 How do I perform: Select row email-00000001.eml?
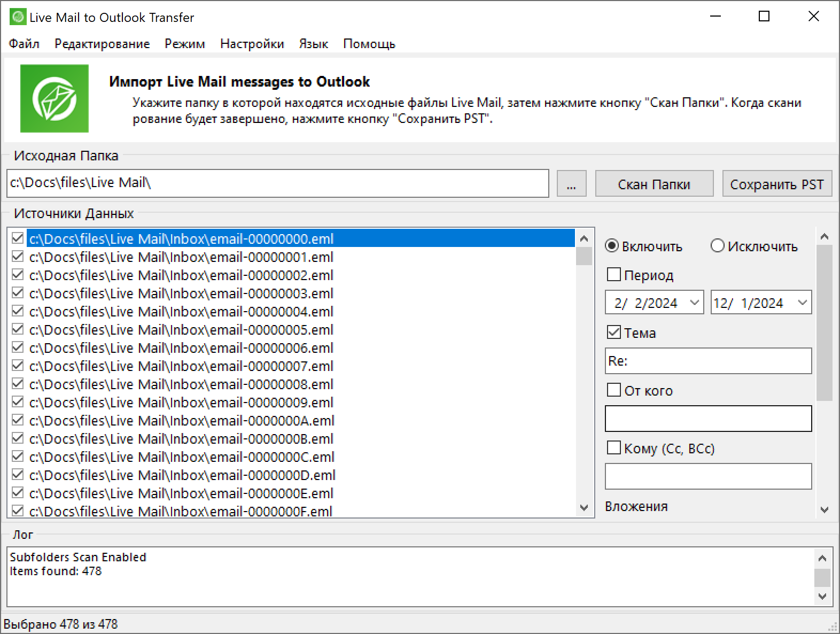301,257
